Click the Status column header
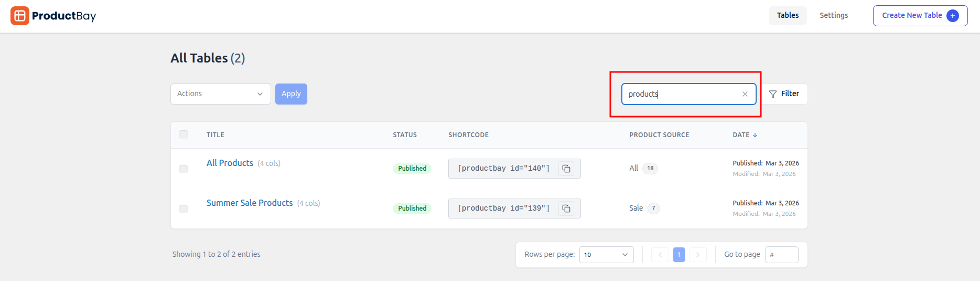The image size is (980, 281). [x=405, y=135]
